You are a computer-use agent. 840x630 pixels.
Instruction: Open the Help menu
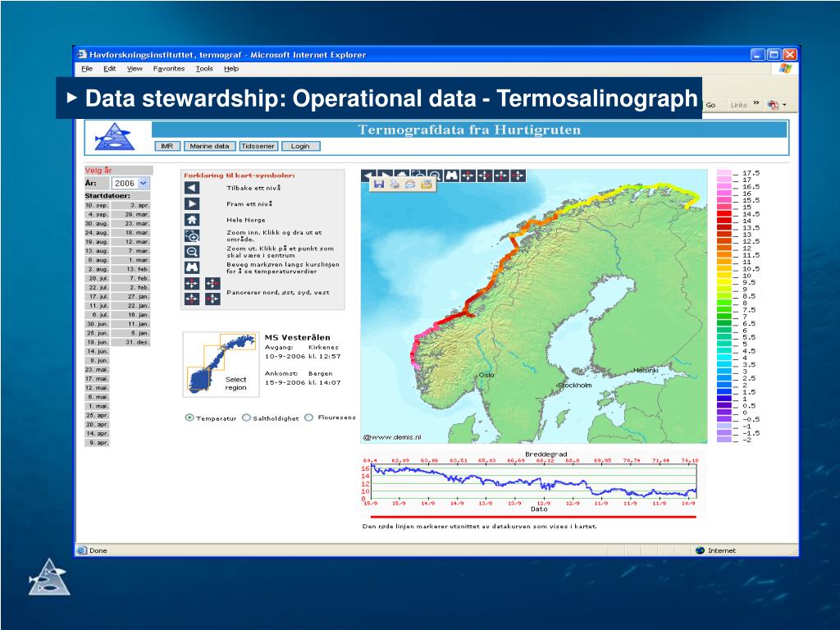click(231, 69)
